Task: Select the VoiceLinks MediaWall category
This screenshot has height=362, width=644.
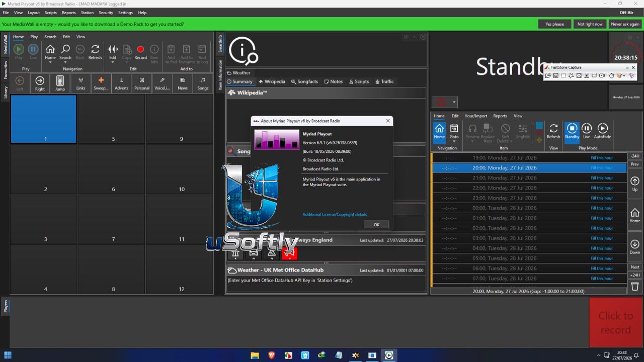Action: pos(162,83)
